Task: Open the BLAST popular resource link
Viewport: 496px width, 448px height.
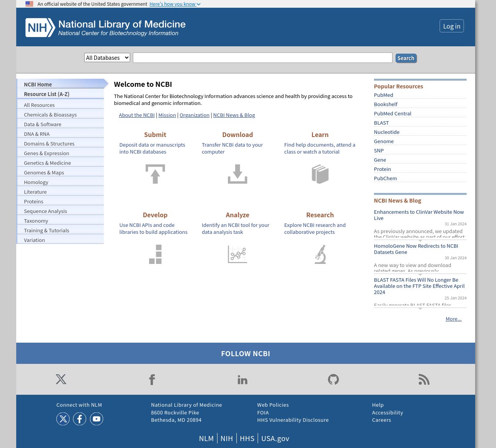Action: [381, 123]
